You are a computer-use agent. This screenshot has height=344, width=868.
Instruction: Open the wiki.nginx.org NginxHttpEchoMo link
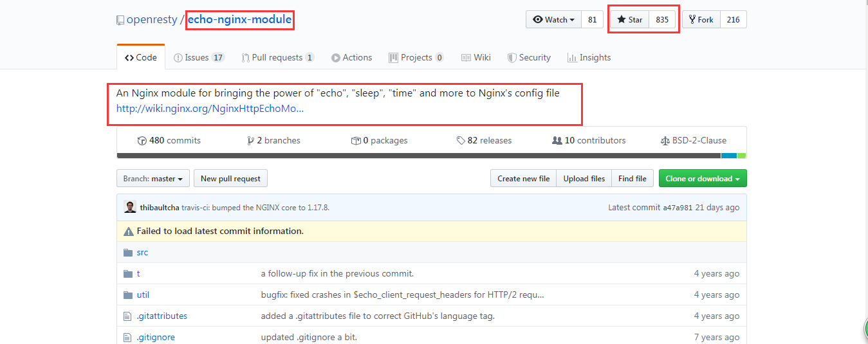pyautogui.click(x=210, y=109)
